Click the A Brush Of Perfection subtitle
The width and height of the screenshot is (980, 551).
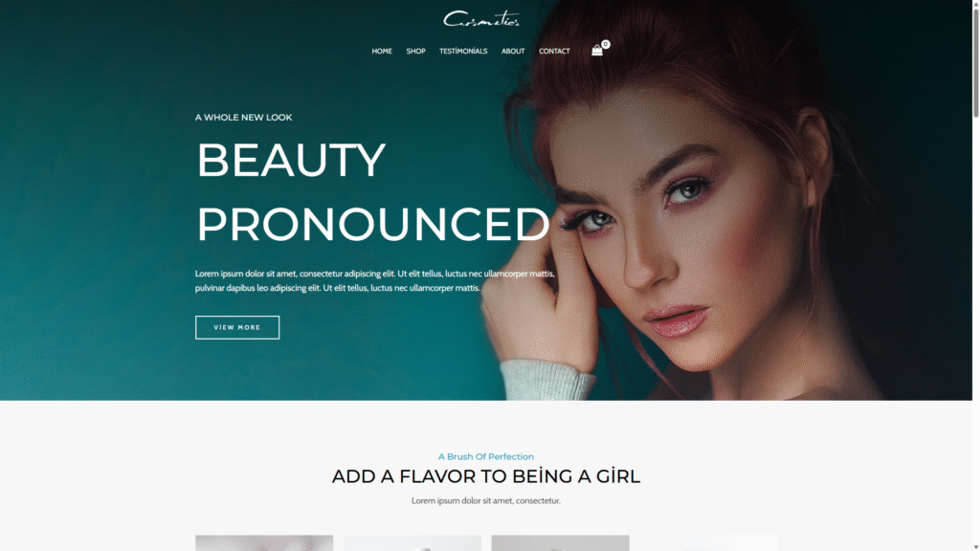[x=485, y=456]
